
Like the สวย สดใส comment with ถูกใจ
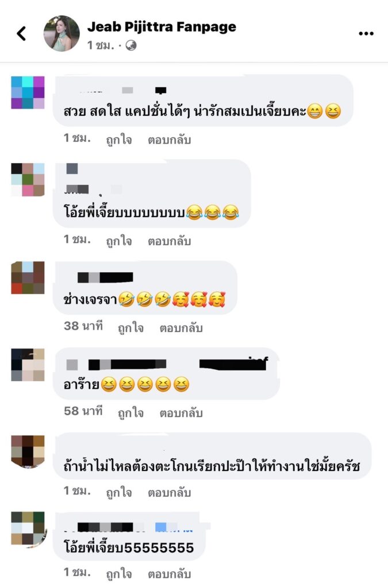pyautogui.click(x=119, y=140)
